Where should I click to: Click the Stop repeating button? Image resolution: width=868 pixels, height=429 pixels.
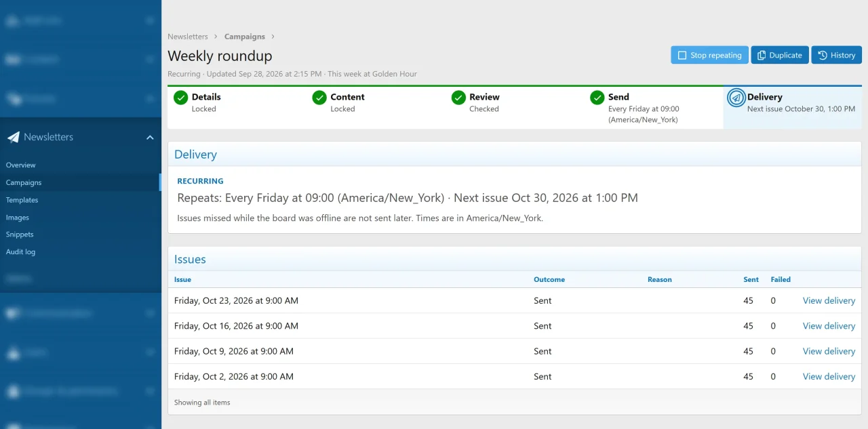coord(709,55)
